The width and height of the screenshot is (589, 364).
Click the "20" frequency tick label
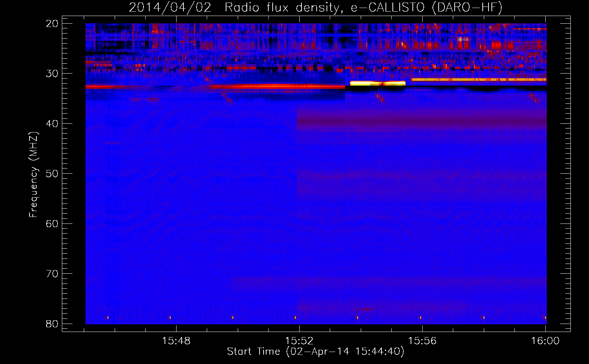[52, 24]
